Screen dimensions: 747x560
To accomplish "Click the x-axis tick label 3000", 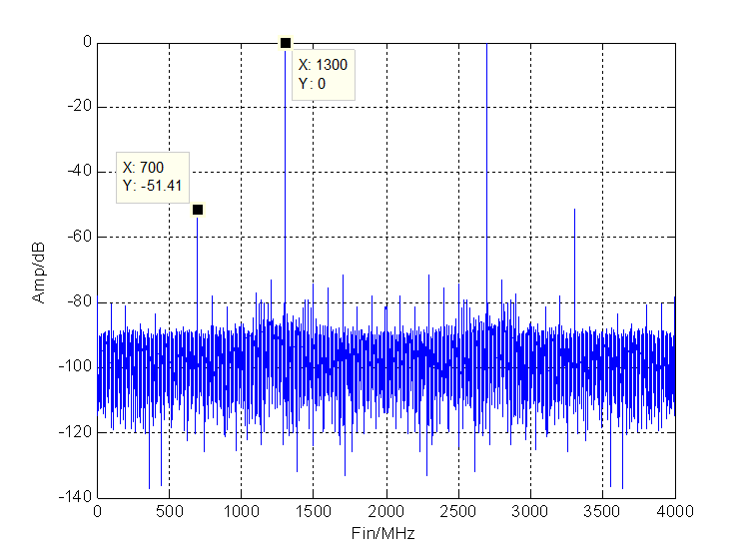I will (x=530, y=511).
